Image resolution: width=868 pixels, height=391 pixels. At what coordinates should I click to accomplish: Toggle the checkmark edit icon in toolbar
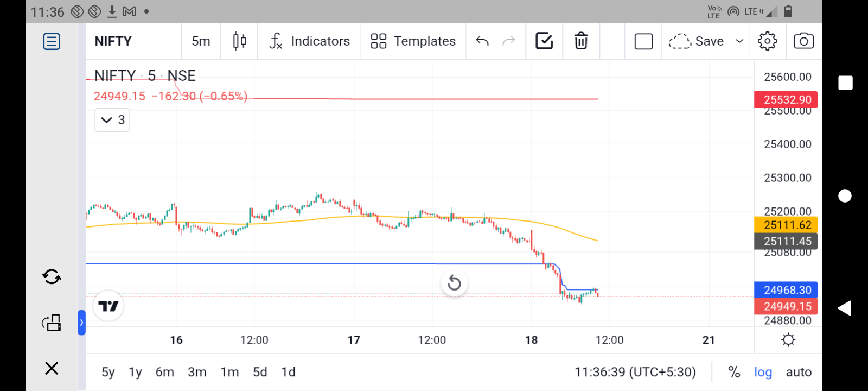coord(544,41)
